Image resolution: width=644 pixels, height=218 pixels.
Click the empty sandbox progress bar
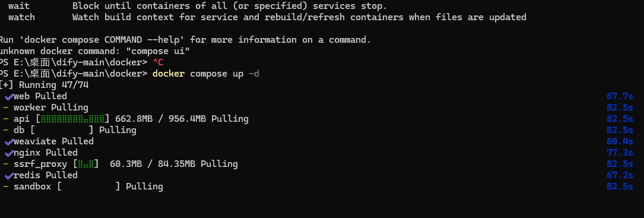pyautogui.click(x=88, y=187)
